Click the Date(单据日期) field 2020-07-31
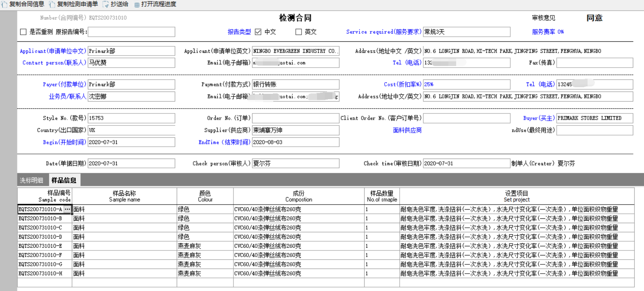 131,163
